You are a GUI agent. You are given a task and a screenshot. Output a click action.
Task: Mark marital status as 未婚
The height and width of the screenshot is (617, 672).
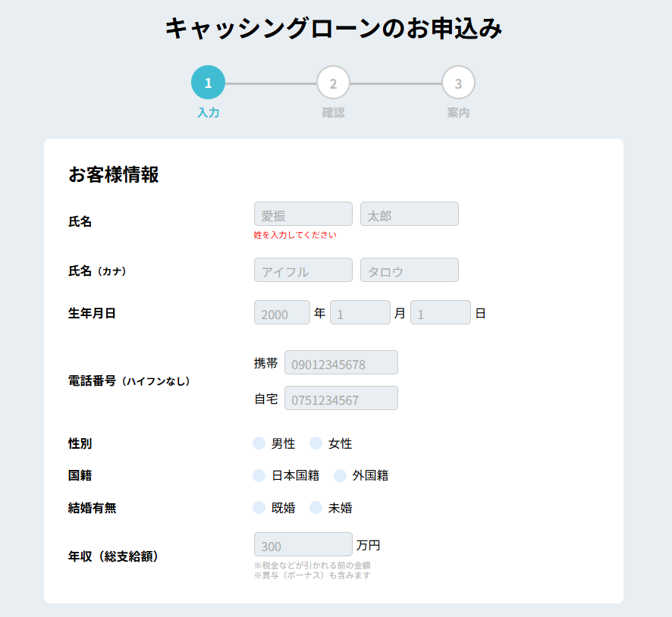[x=316, y=507]
